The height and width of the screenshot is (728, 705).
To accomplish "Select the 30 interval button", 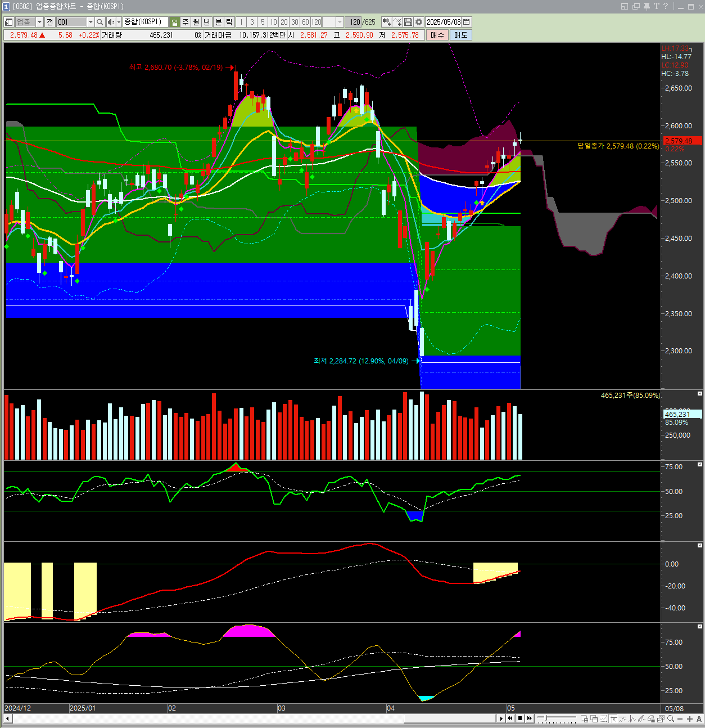I will point(295,22).
